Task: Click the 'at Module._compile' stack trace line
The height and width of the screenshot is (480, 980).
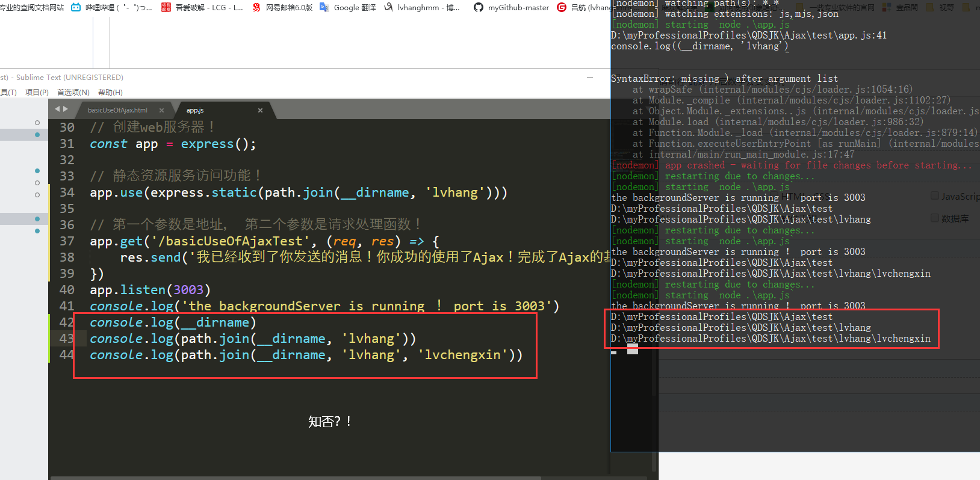Action: pyautogui.click(x=792, y=100)
